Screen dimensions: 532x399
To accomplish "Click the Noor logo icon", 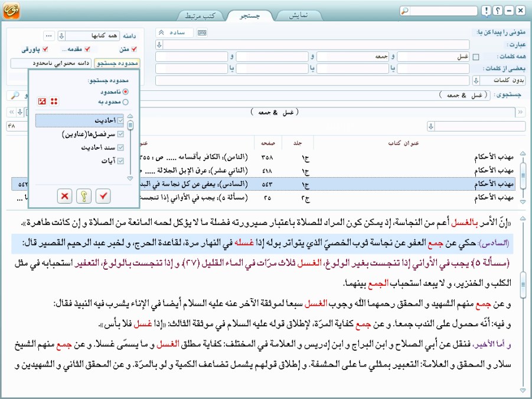I will click(x=12, y=11).
